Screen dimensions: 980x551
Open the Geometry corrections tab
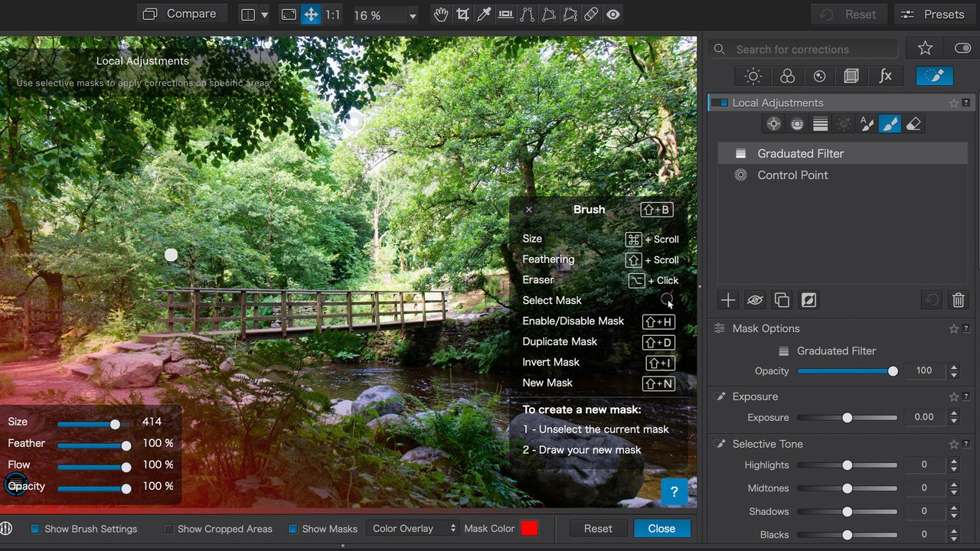851,76
